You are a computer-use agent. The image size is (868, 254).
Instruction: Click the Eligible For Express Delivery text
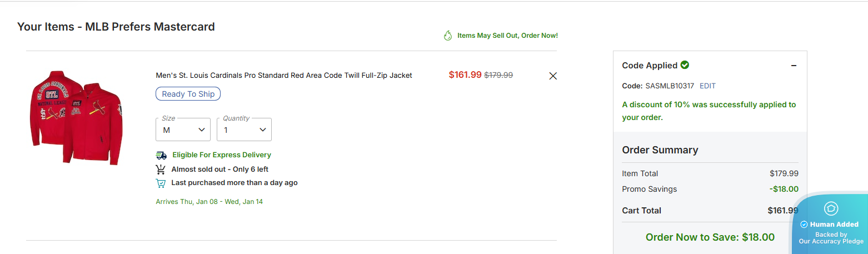coord(222,155)
